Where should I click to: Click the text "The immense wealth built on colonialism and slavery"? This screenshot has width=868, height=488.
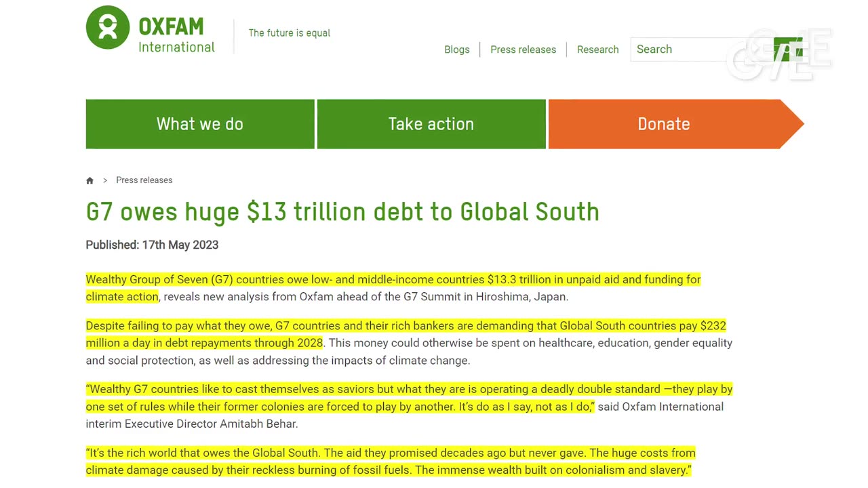(x=552, y=470)
